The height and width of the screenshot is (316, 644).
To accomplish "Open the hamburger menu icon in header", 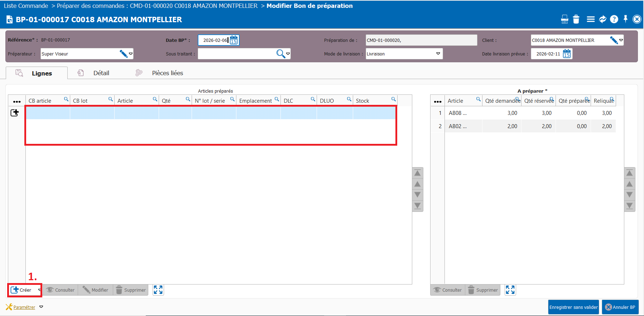I will tap(591, 19).
